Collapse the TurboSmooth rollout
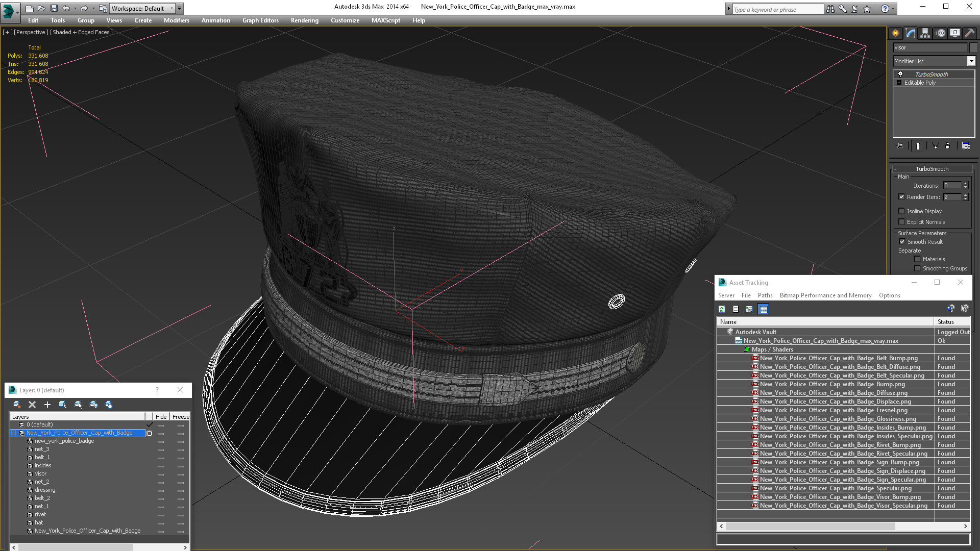This screenshot has width=980, height=551. 932,169
